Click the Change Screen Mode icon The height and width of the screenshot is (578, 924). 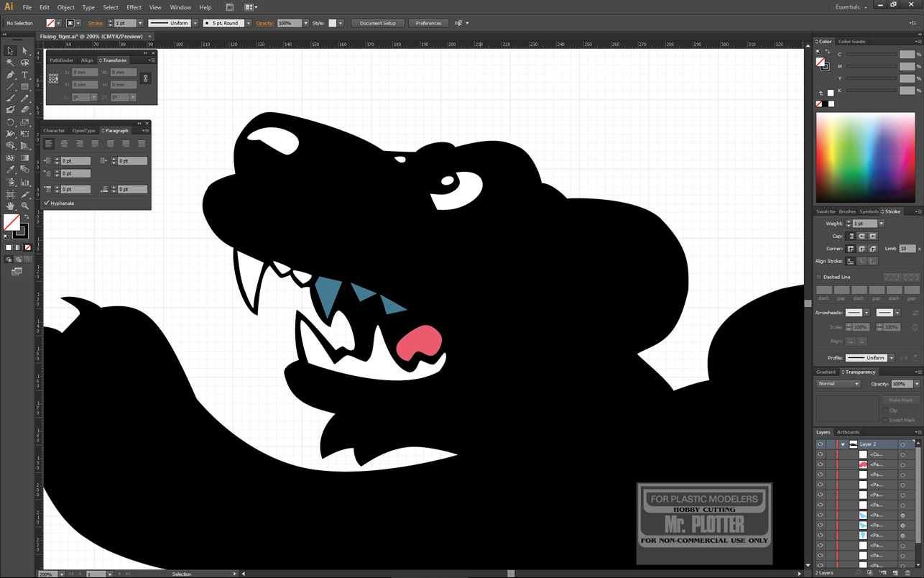pos(17,272)
